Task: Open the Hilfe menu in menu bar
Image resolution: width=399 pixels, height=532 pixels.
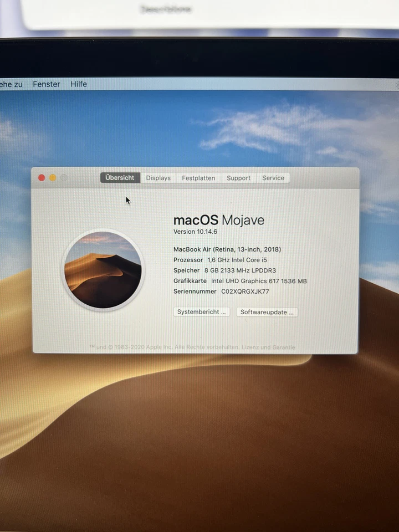Action: point(79,84)
